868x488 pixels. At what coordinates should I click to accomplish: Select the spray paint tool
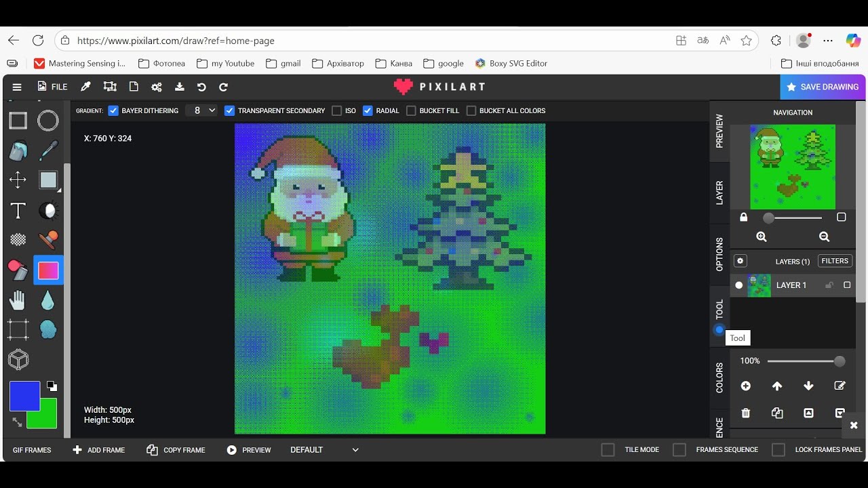pos(18,270)
